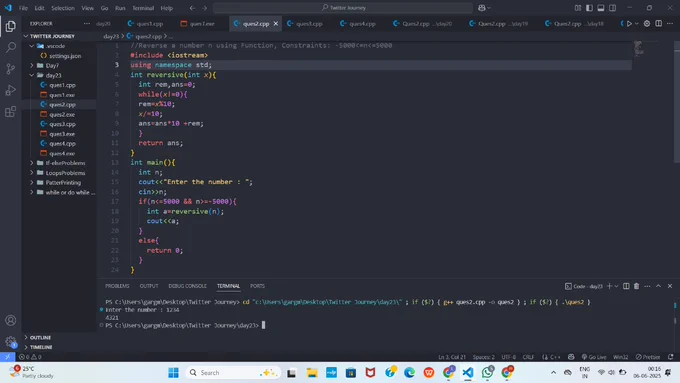Image resolution: width=680 pixels, height=383 pixels.
Task: Open the File menu
Action: point(23,8)
